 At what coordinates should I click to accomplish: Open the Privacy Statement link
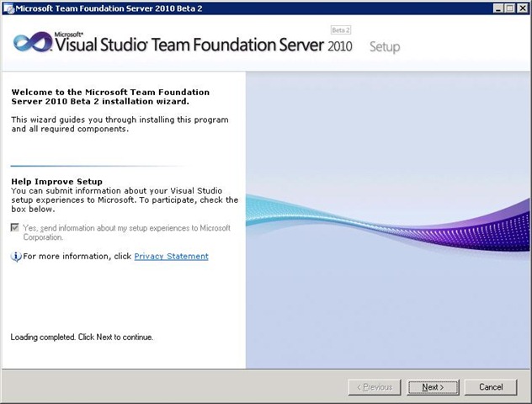coord(172,256)
